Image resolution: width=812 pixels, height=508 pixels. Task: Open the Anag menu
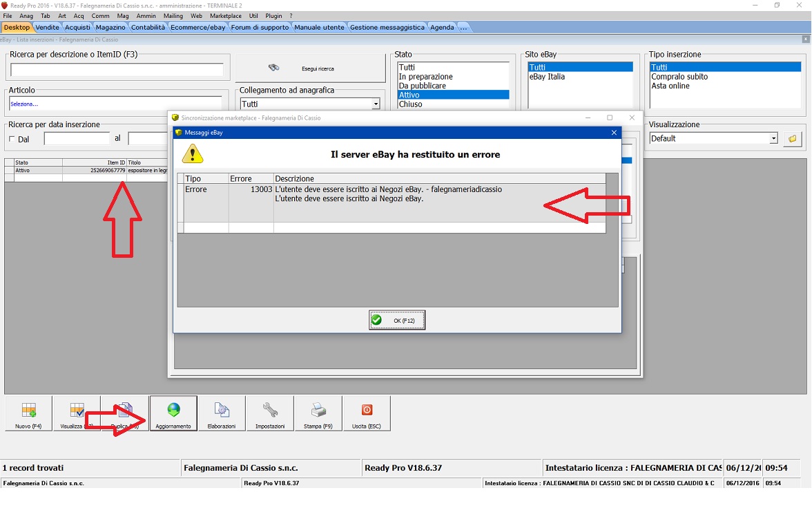point(26,16)
